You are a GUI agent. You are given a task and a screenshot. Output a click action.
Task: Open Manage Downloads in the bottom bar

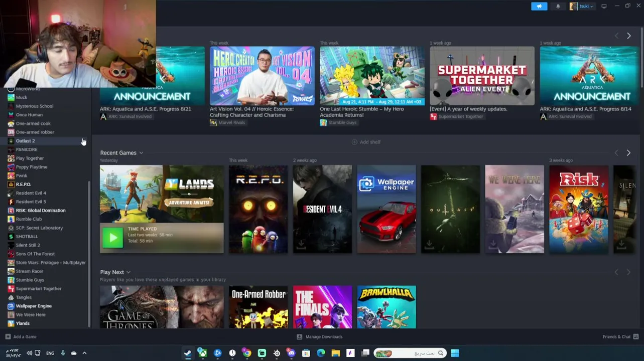tap(319, 336)
